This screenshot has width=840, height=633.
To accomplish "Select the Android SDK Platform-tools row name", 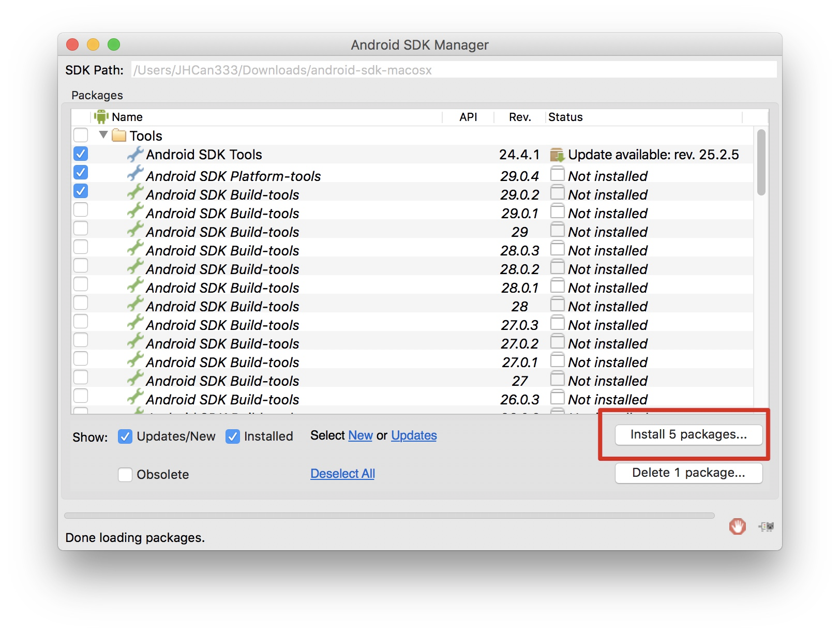I will click(x=233, y=176).
